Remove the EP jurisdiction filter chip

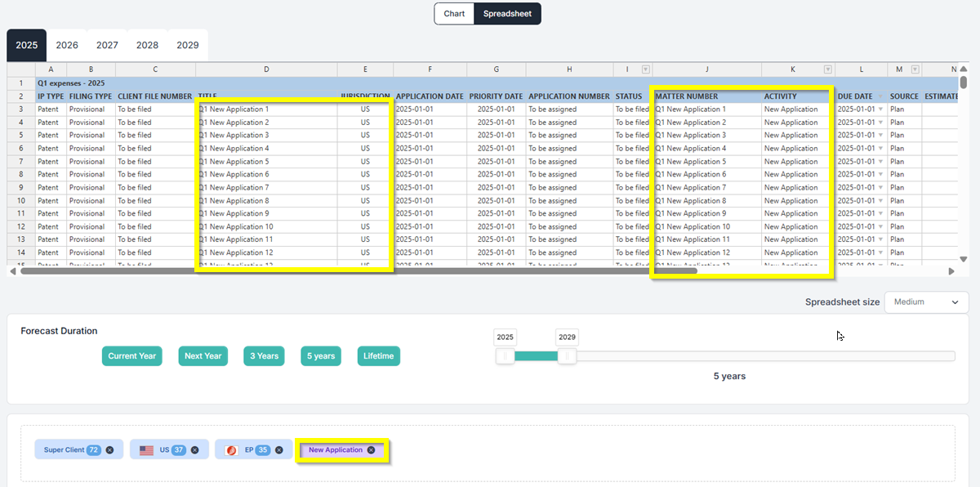(x=279, y=449)
